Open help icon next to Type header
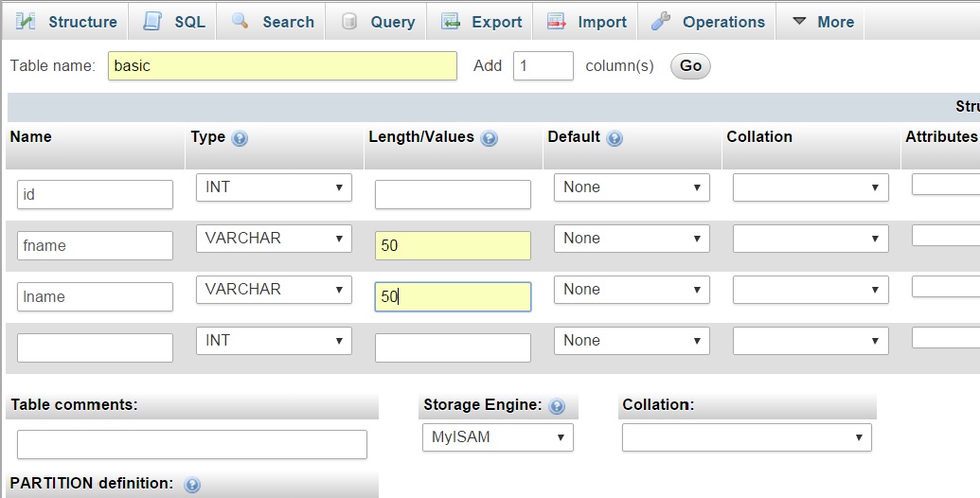The height and width of the screenshot is (498, 980). (x=240, y=138)
